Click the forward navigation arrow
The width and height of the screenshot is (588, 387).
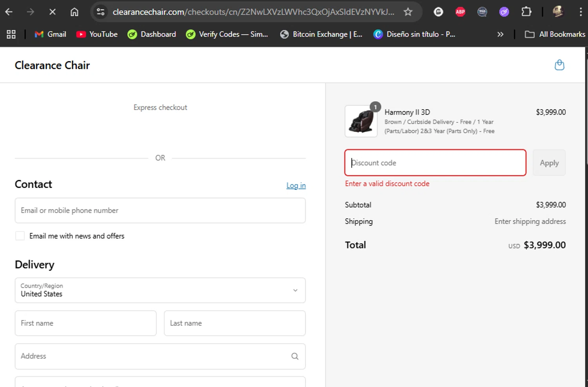(30, 12)
